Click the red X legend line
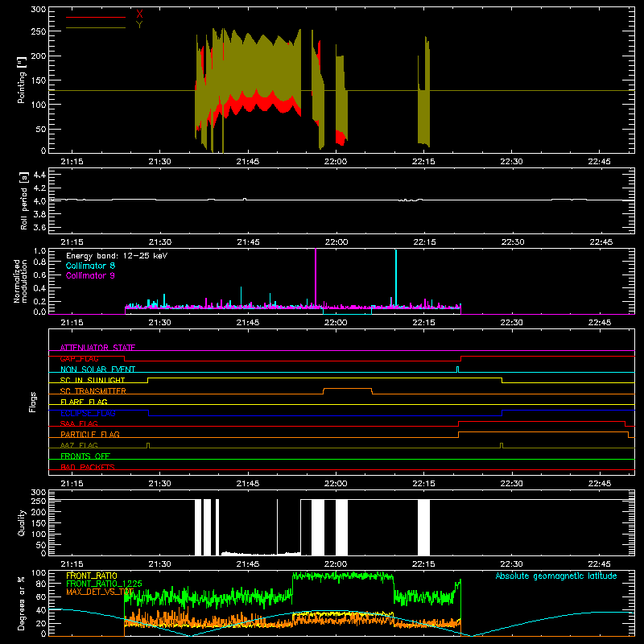Viewport: 644px width, 644px height. pos(96,17)
